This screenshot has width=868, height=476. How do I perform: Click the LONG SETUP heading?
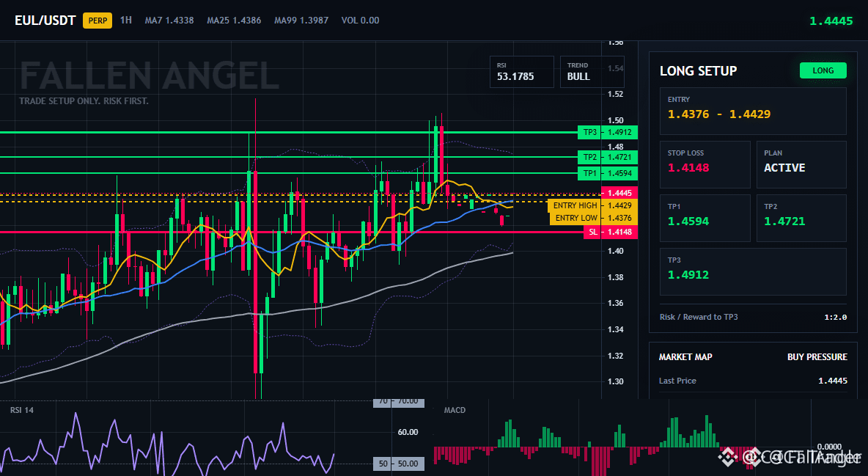click(698, 71)
